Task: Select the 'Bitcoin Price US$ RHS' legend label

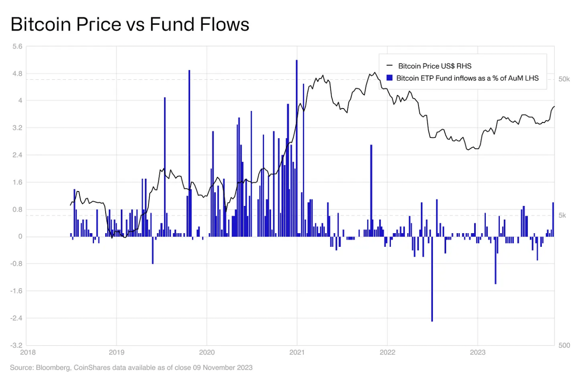Action: [x=435, y=66]
